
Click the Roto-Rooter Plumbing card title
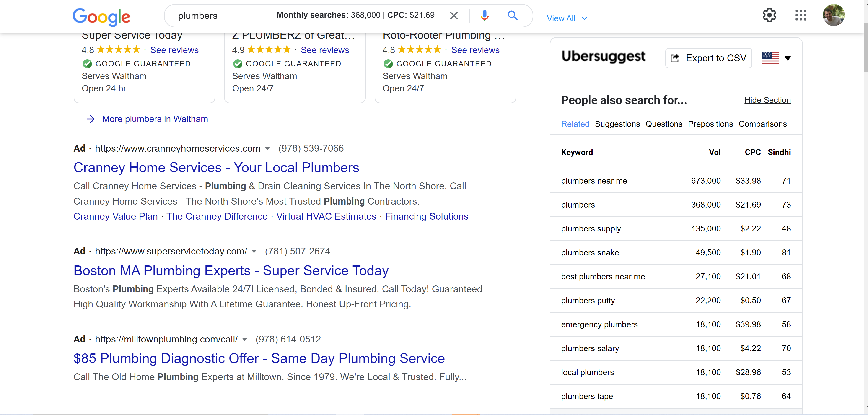pyautogui.click(x=443, y=36)
